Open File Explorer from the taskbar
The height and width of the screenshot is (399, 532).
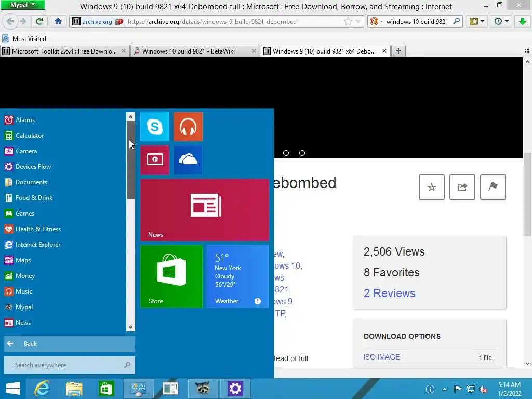(74, 389)
